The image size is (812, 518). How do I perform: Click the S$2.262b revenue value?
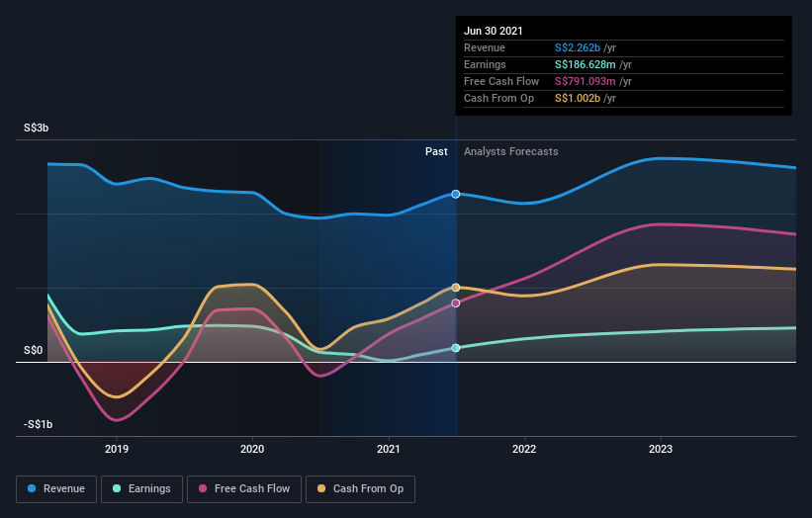[578, 47]
